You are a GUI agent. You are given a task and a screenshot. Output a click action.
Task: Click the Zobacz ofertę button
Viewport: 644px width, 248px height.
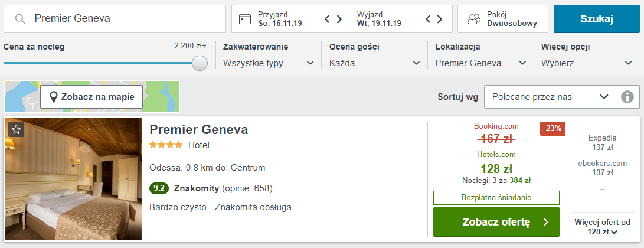496,222
